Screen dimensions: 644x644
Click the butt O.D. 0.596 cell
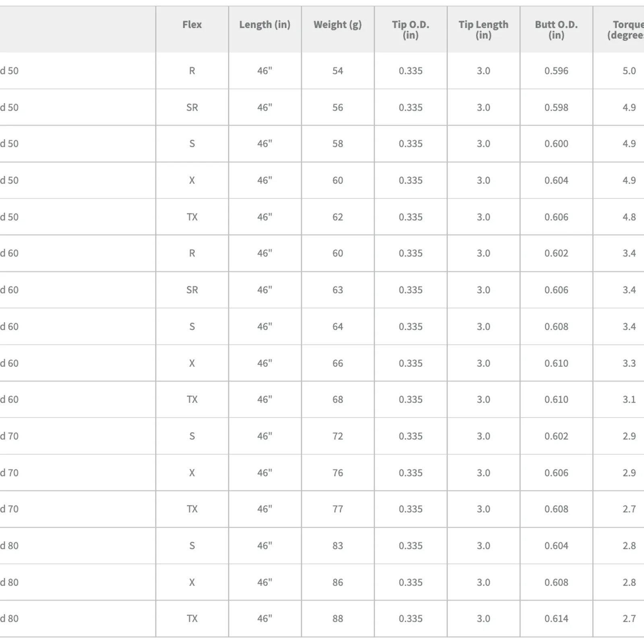point(556,71)
